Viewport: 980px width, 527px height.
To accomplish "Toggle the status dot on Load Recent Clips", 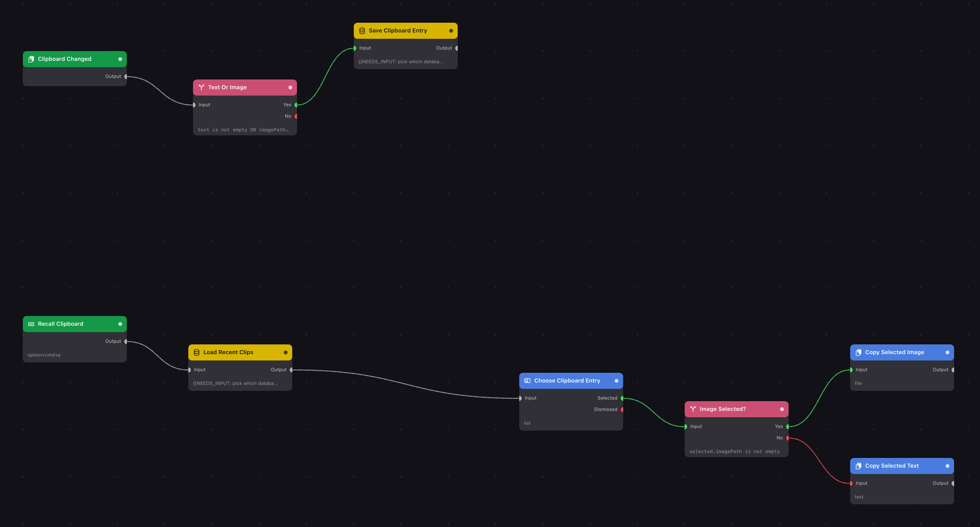I will click(286, 353).
